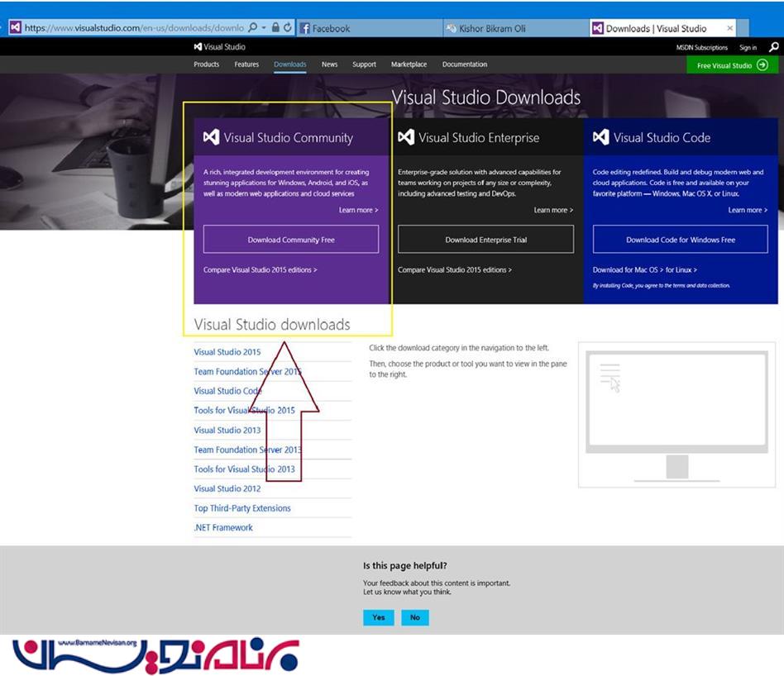Click the Visual Studio logo in the header
Viewport: 784px width, 676px height.
click(219, 47)
